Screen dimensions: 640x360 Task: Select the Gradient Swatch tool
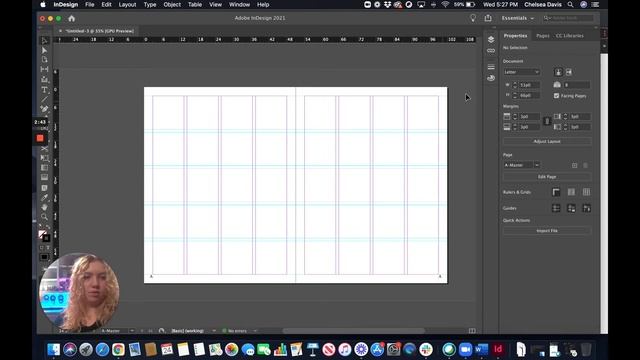point(44,168)
